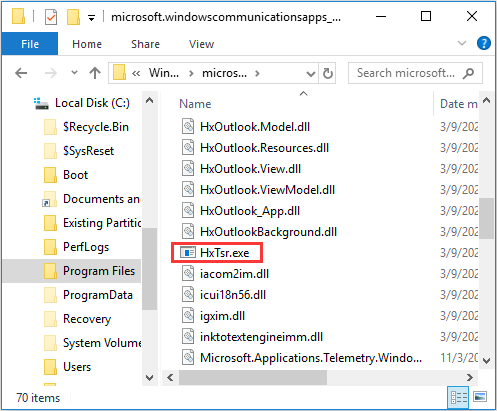Click the navigation pane scroll down arrow
Viewport: 497px width, 411px height.
pyautogui.click(x=150, y=378)
